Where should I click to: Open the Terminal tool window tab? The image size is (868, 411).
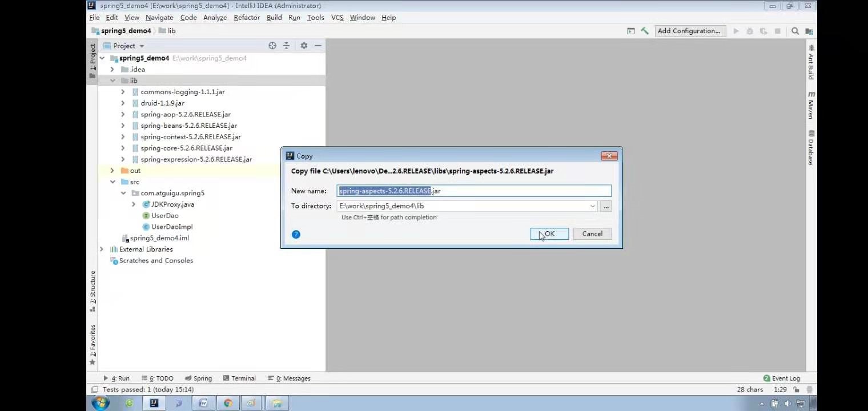pyautogui.click(x=240, y=378)
